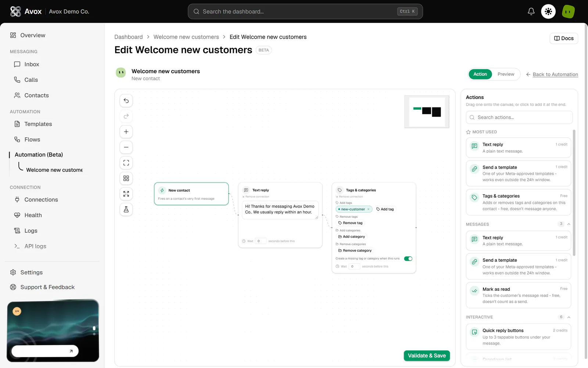Click Add category in Tags node
The height and width of the screenshot is (368, 588).
click(x=351, y=237)
